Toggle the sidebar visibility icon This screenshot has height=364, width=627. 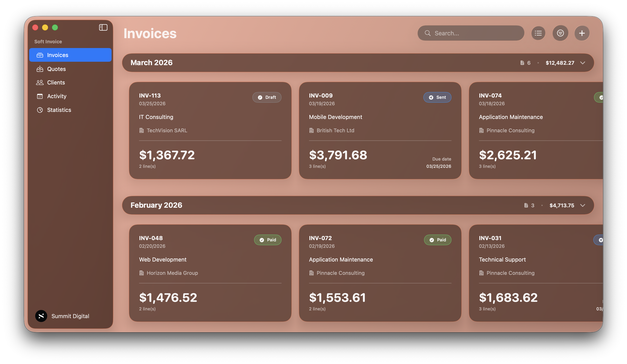(103, 27)
